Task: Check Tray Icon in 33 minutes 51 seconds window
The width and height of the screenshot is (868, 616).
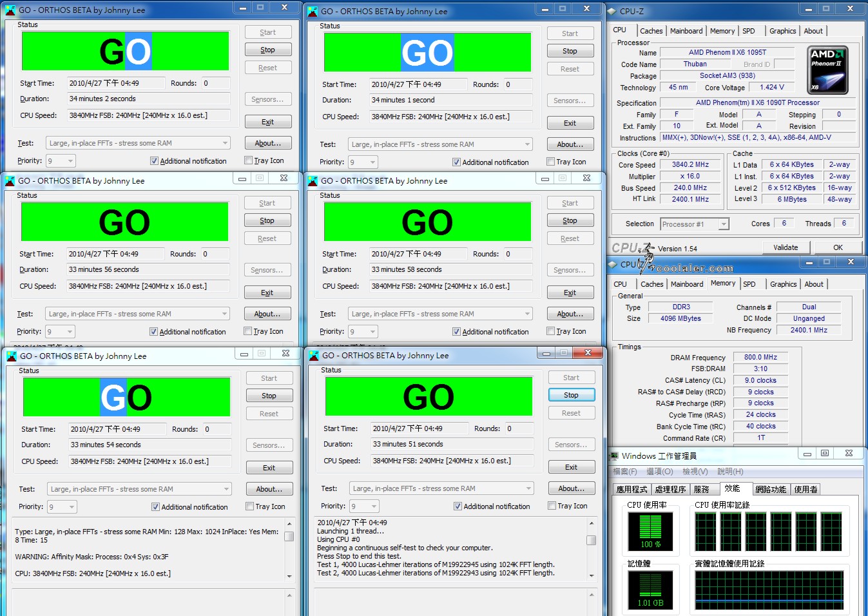Action: click(x=552, y=506)
